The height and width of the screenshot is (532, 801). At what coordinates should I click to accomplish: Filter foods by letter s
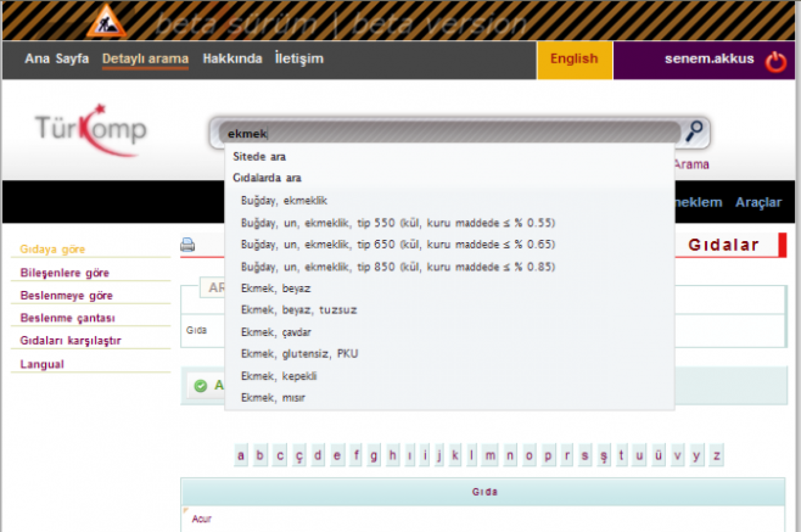tap(585, 456)
